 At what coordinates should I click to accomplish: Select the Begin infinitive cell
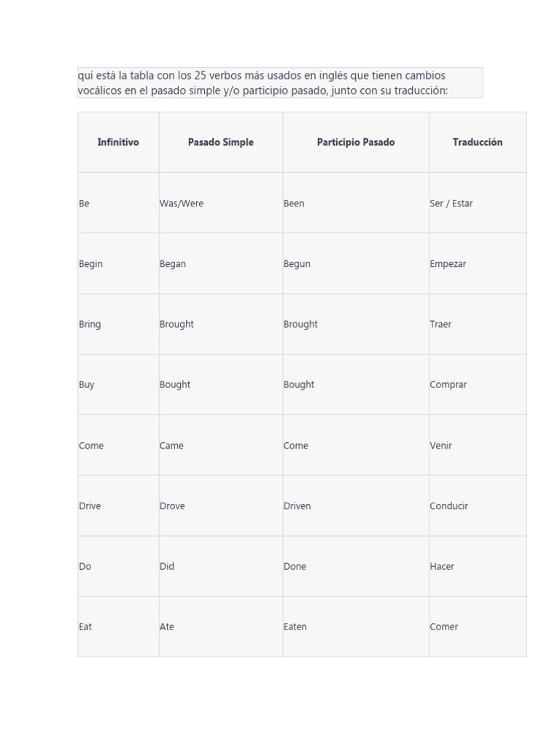pyautogui.click(x=91, y=264)
